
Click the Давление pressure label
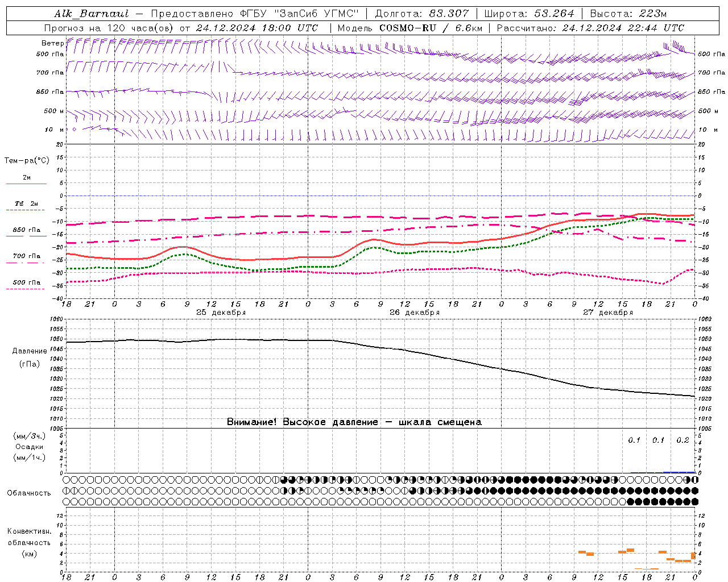pyautogui.click(x=30, y=351)
